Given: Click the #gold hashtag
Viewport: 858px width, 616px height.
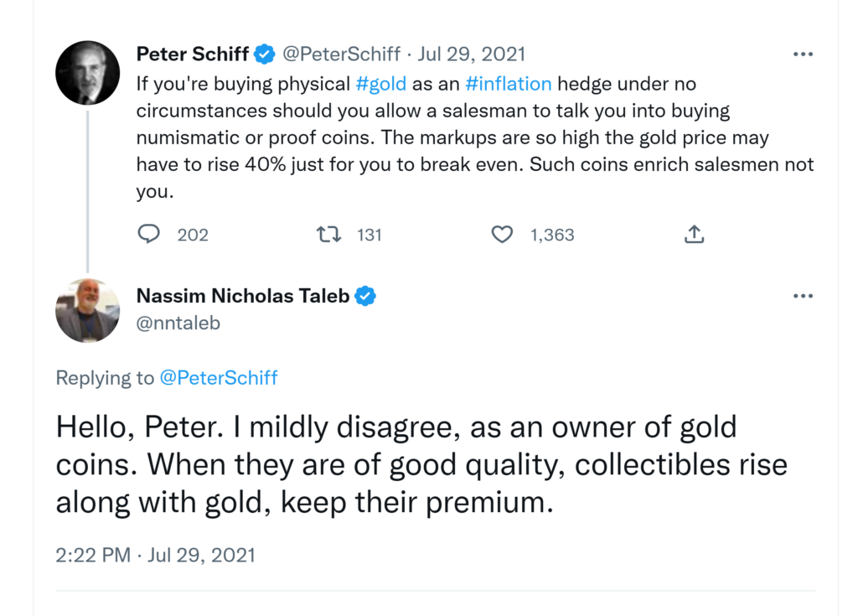Looking at the screenshot, I should (381, 84).
